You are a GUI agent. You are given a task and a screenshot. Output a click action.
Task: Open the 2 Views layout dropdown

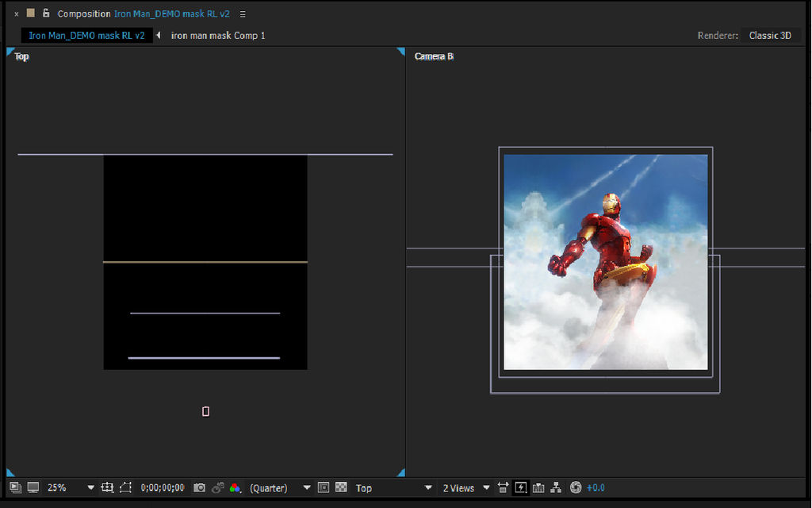coord(466,488)
